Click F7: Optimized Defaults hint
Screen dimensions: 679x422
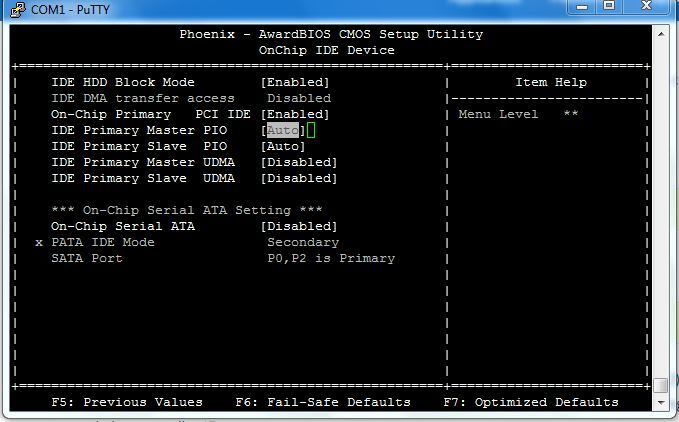pyautogui.click(x=531, y=403)
